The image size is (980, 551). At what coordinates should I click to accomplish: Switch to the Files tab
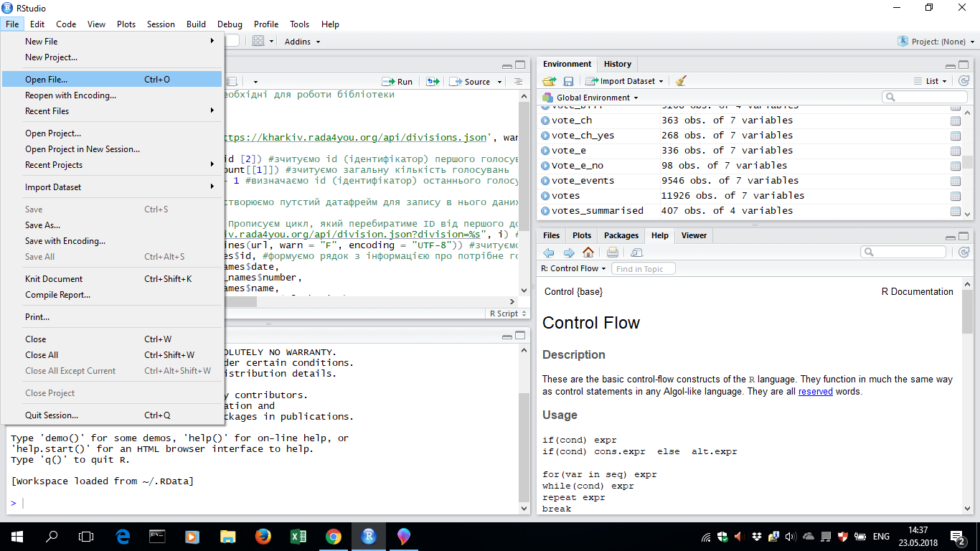[552, 235]
